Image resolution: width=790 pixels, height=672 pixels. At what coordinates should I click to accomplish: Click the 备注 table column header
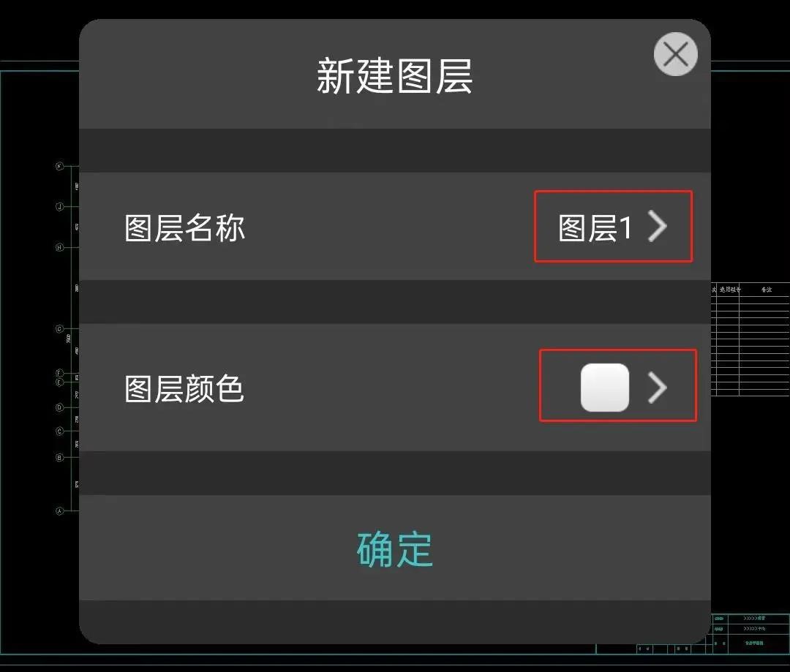coord(767,290)
